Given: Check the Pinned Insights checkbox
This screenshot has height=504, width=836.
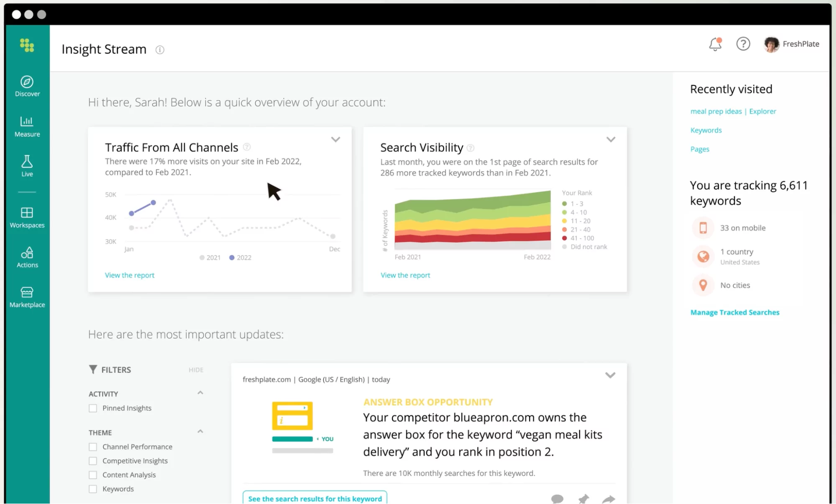Looking at the screenshot, I should pos(93,408).
